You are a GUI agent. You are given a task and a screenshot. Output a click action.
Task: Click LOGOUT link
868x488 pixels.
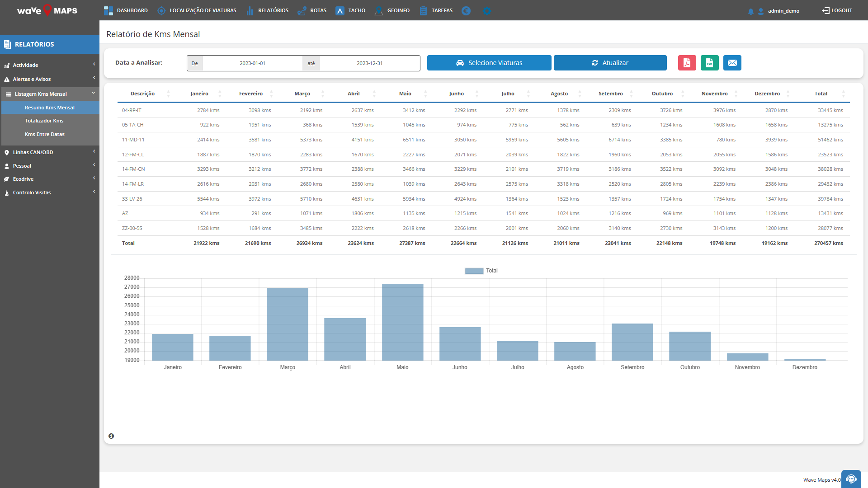[837, 10]
